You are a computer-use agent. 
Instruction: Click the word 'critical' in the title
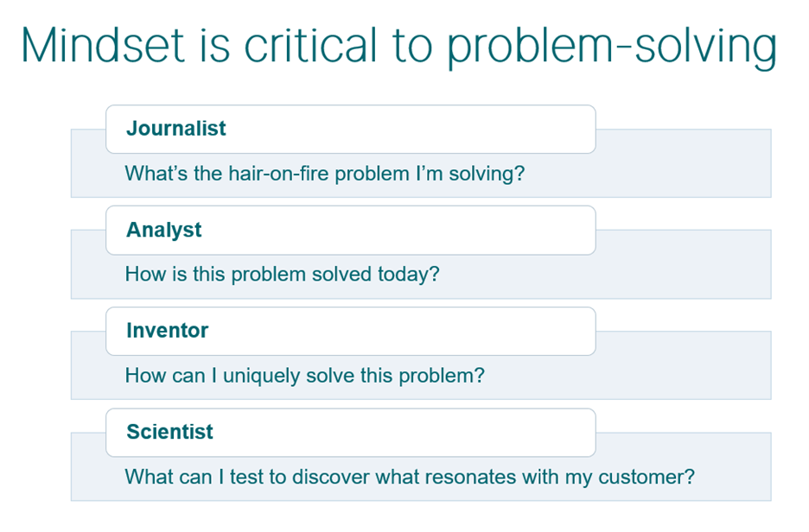click(310, 45)
